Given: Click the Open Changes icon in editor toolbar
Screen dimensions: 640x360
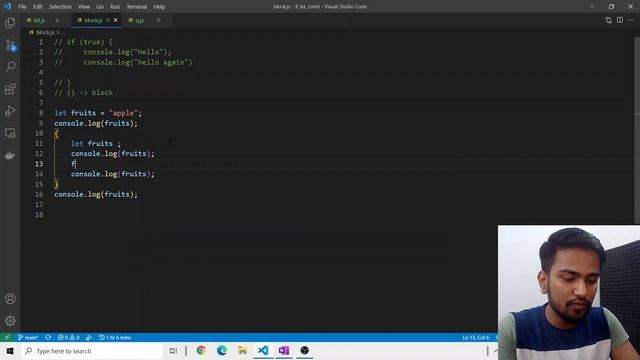Looking at the screenshot, I should click(609, 20).
